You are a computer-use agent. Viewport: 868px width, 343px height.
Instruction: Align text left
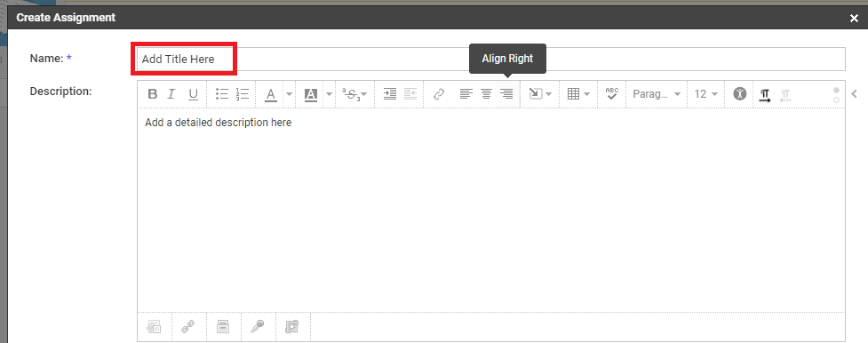[x=466, y=94]
